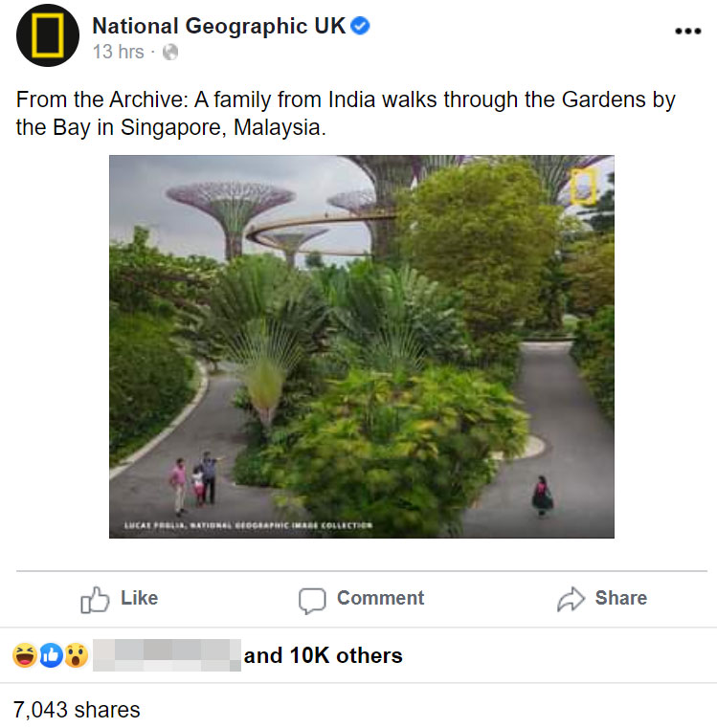
Task: Click the blue verified badge
Action: tap(360, 26)
